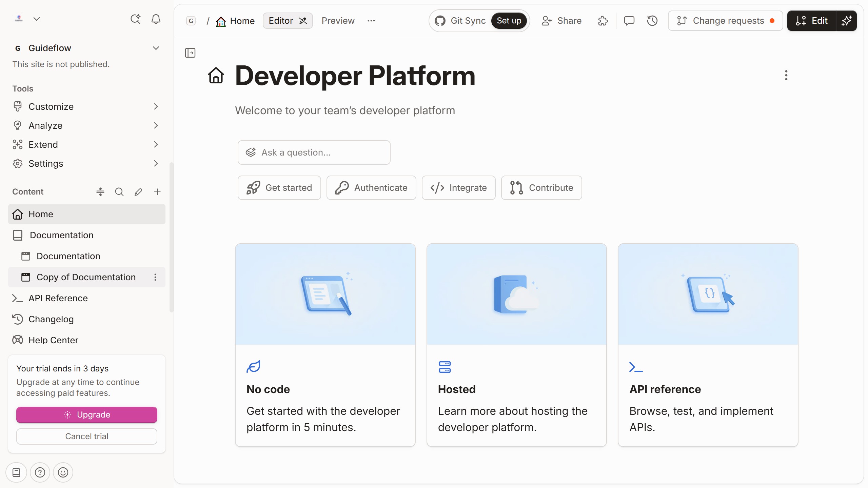The height and width of the screenshot is (488, 868).
Task: Search within Content section
Action: click(119, 192)
